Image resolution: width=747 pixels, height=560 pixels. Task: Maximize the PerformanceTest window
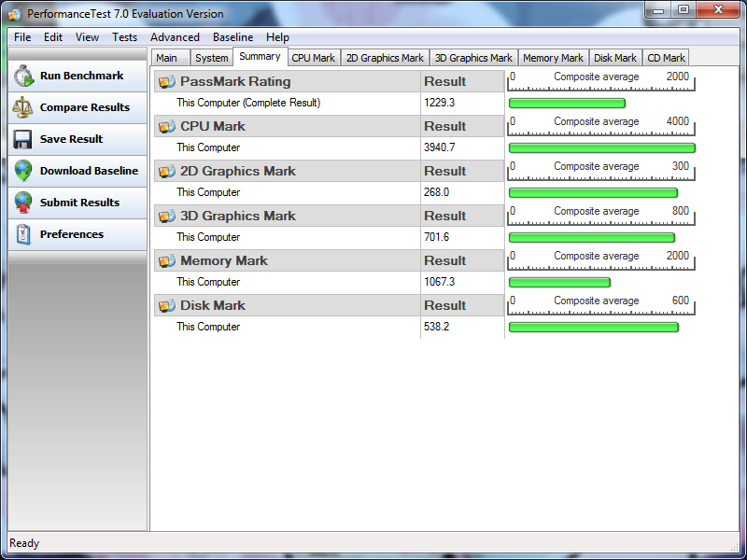click(684, 10)
